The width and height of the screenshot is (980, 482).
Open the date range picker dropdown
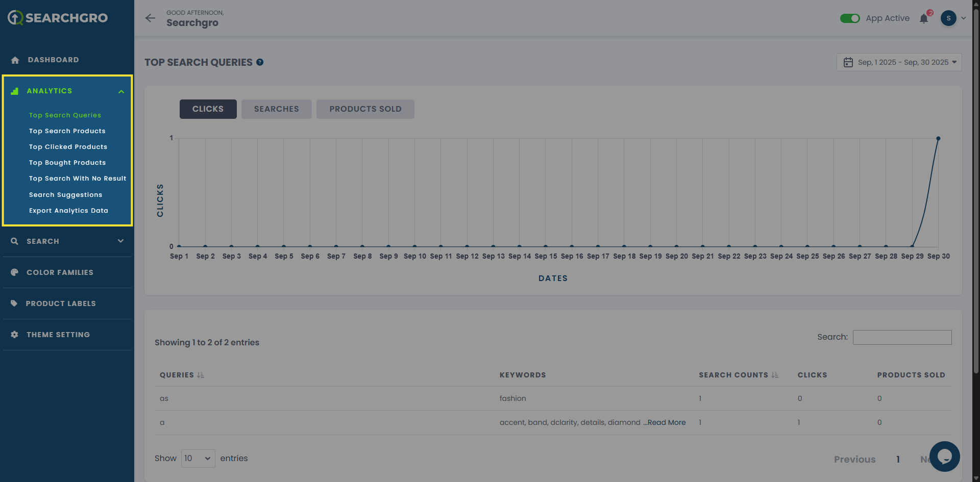[899, 62]
